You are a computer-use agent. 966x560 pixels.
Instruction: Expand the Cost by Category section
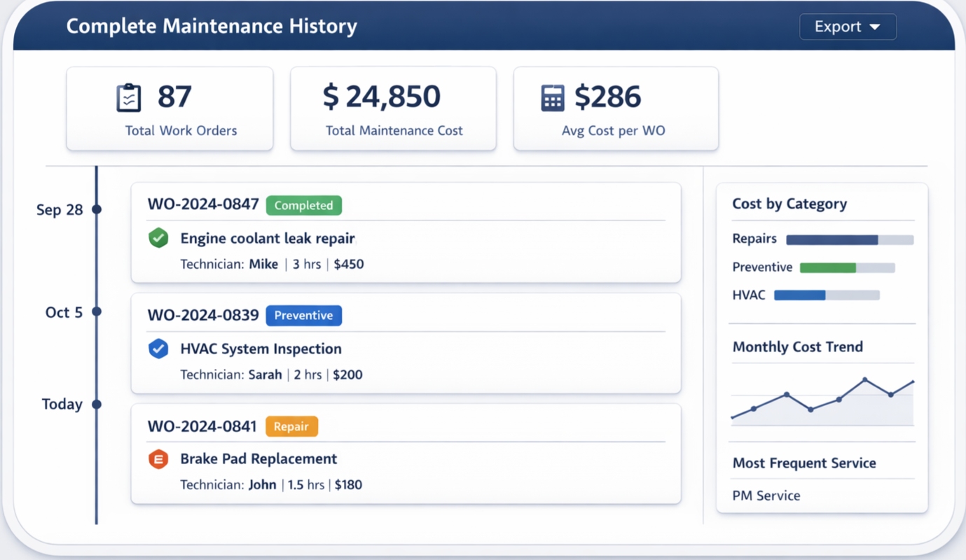coord(790,204)
